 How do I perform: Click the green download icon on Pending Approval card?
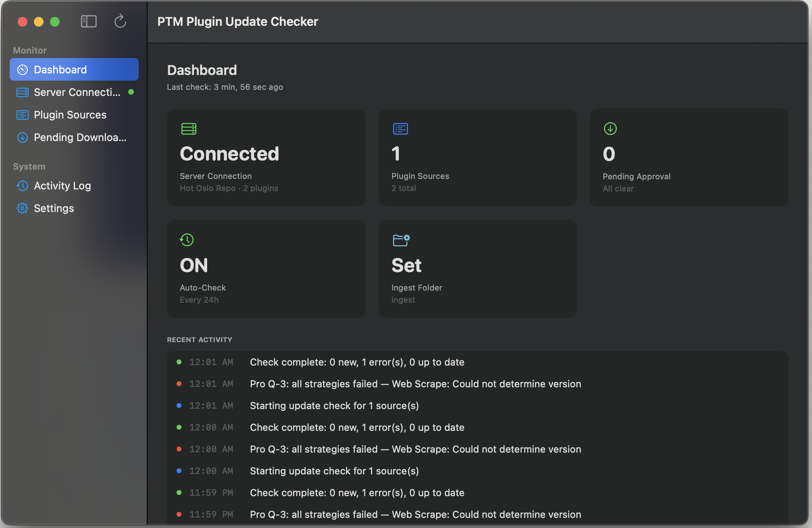pos(610,129)
